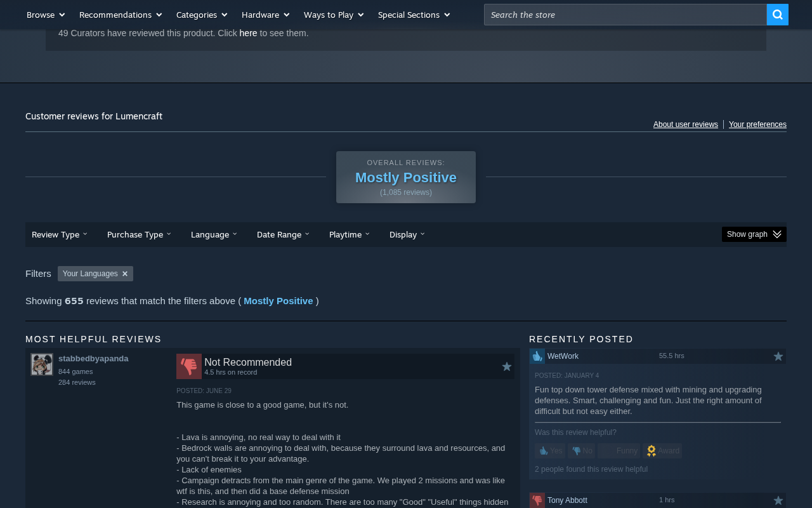Open the Hardware menu
Image resolution: width=812 pixels, height=508 pixels.
click(x=265, y=15)
